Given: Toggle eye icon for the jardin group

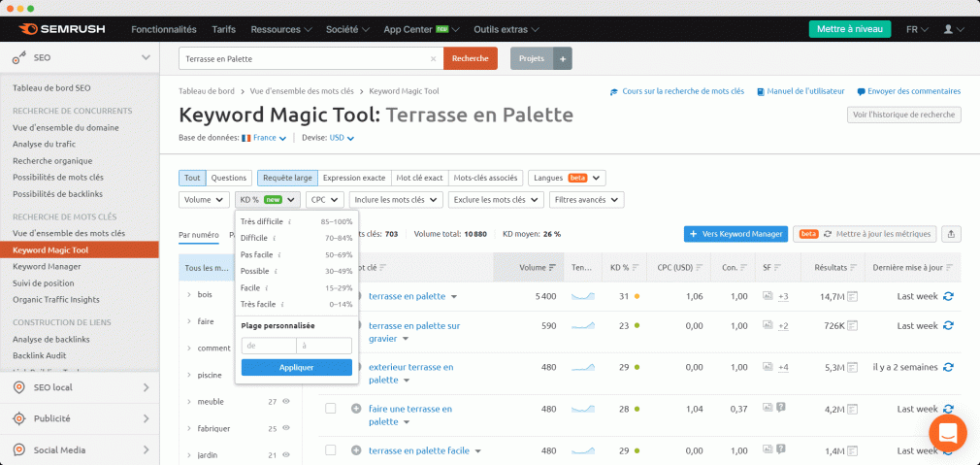Looking at the screenshot, I should coord(286,455).
